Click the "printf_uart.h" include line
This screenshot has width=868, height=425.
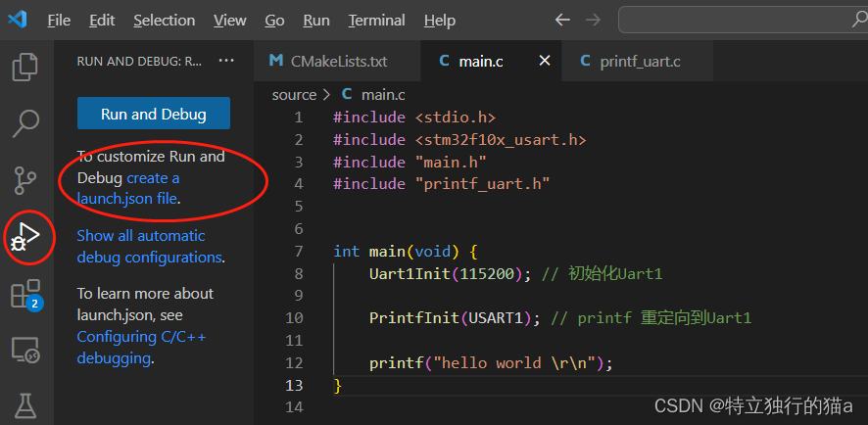[441, 184]
